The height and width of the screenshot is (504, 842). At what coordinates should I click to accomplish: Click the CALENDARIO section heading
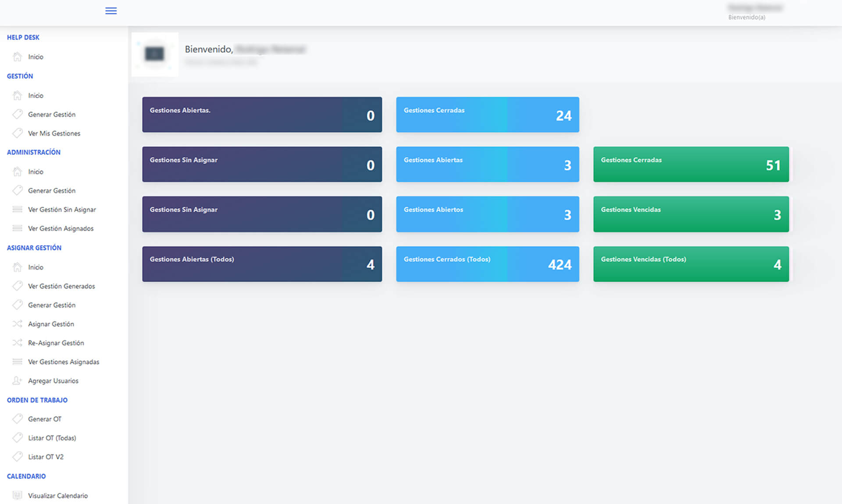26,476
